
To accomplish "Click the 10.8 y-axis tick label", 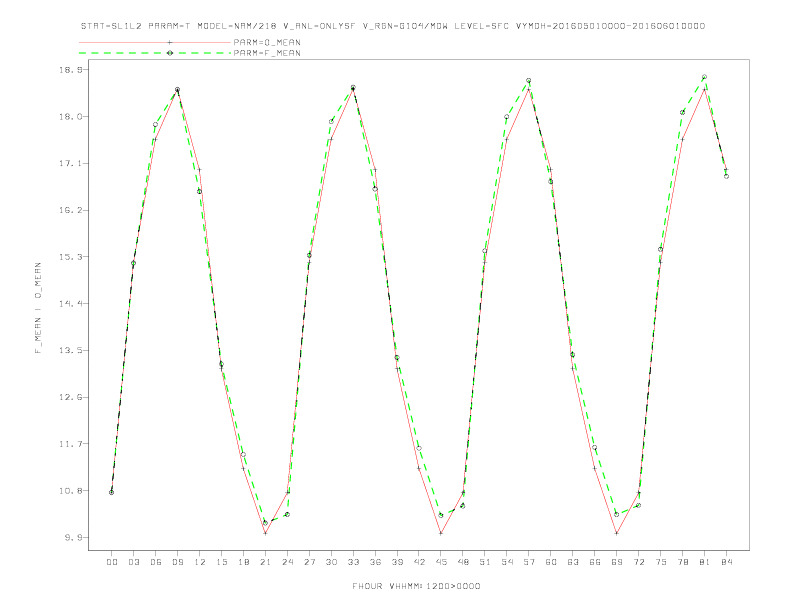I will pyautogui.click(x=70, y=491).
